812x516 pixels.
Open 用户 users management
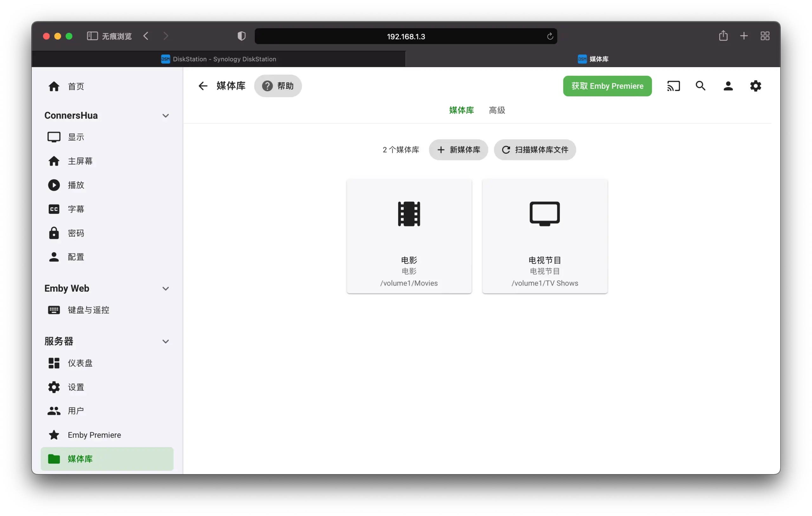[x=107, y=411]
